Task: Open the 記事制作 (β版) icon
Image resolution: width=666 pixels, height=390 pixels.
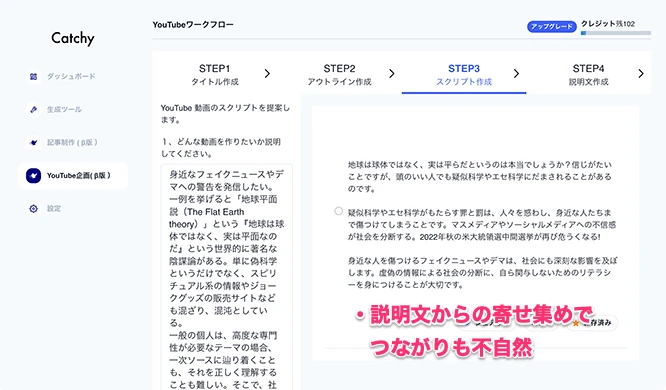Action: coord(33,142)
